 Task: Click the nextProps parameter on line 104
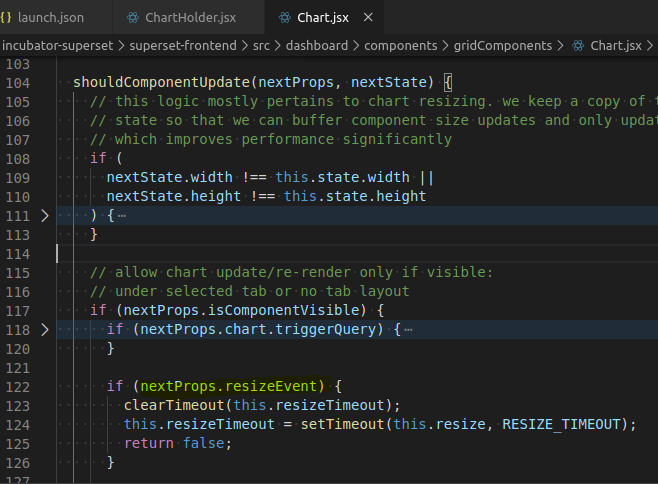pyautogui.click(x=296, y=82)
